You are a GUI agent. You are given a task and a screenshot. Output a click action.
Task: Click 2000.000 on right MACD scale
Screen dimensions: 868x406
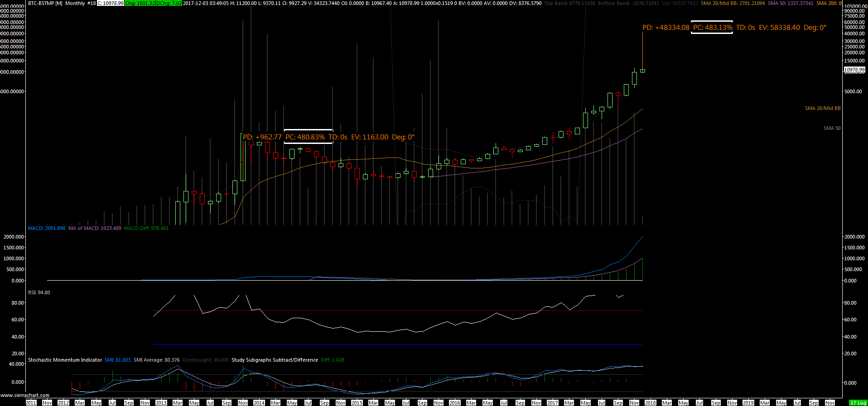click(x=854, y=237)
